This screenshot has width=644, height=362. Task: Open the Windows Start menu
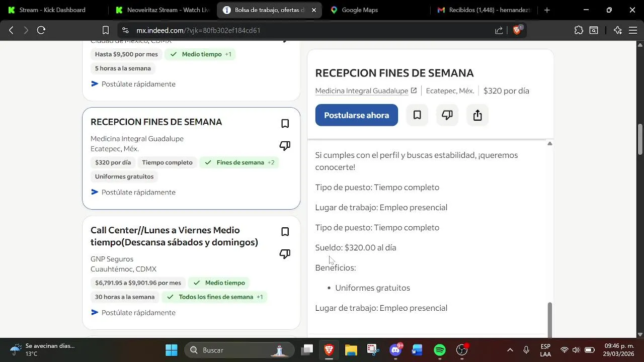[172, 350]
